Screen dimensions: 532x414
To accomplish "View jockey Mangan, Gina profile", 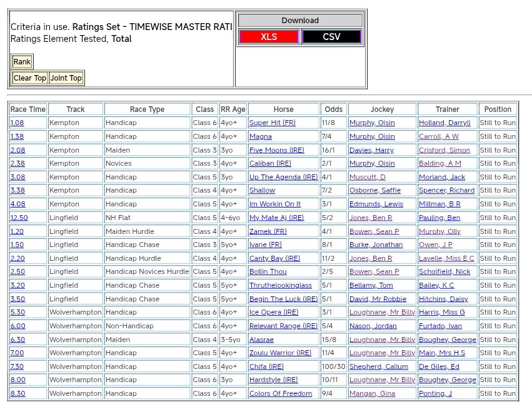I will click(x=372, y=394).
